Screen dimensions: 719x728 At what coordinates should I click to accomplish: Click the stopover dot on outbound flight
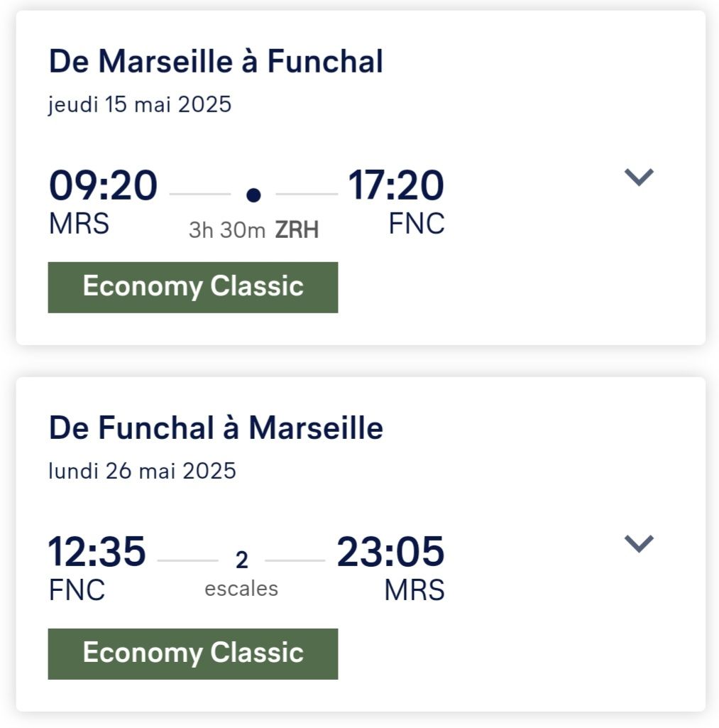click(253, 195)
